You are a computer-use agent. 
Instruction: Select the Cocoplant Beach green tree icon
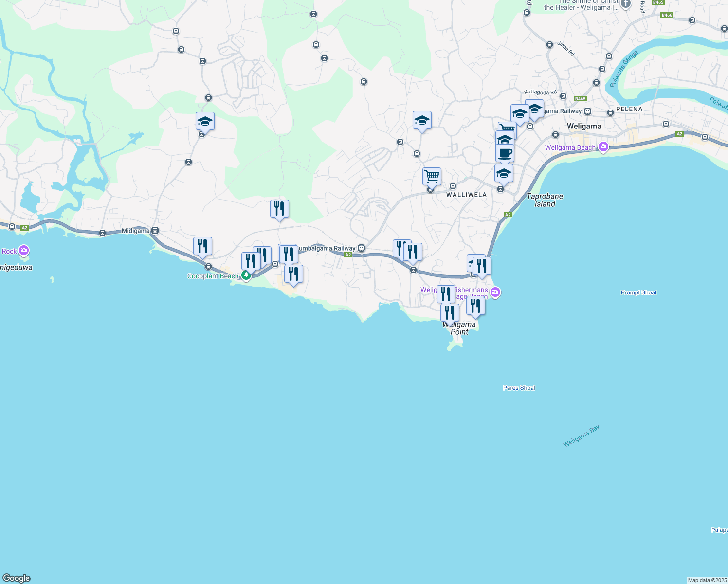[246, 276]
